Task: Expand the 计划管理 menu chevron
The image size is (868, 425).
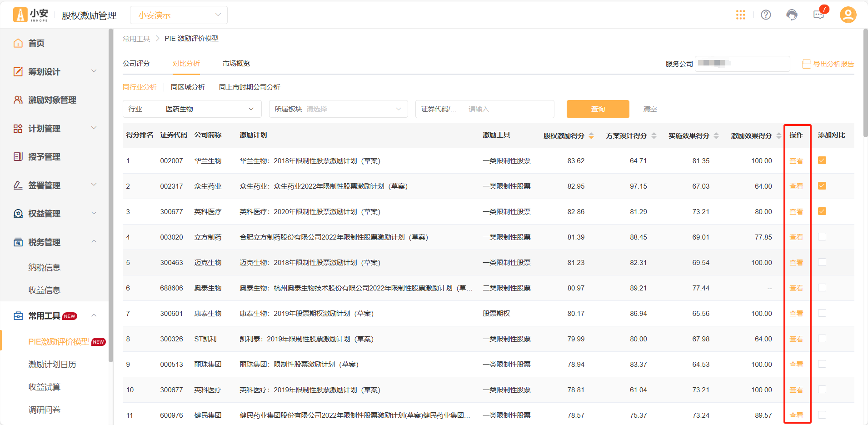Action: (94, 128)
